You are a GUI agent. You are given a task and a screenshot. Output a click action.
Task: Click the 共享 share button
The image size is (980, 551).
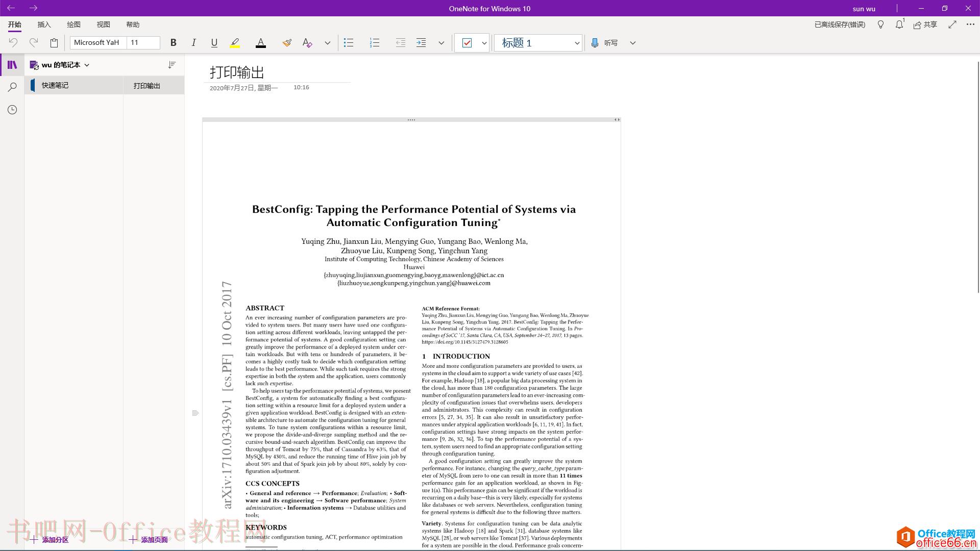[925, 24]
